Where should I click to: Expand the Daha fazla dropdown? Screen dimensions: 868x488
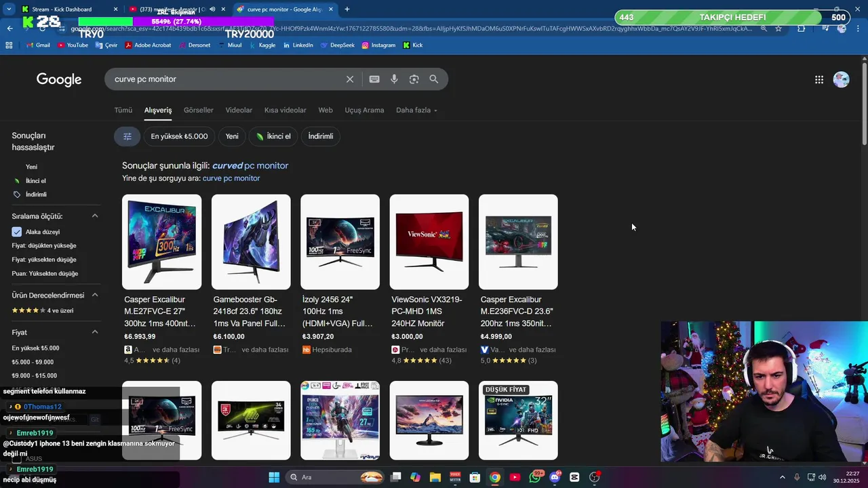416,110
